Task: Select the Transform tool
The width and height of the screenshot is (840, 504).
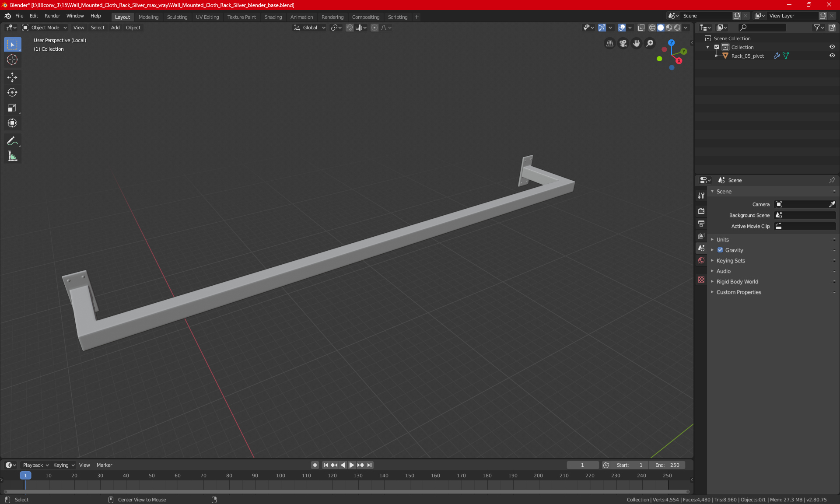Action: [x=12, y=123]
